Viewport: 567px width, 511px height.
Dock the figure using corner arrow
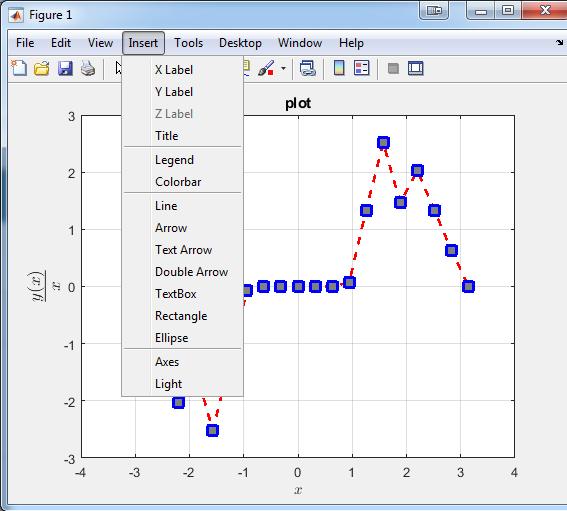pyautogui.click(x=559, y=43)
